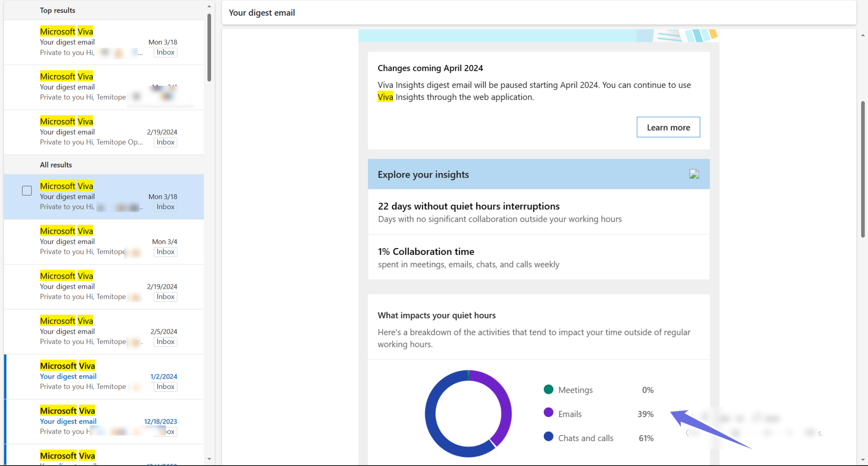Expand the All results section header
The height and width of the screenshot is (466, 868).
pyautogui.click(x=56, y=165)
